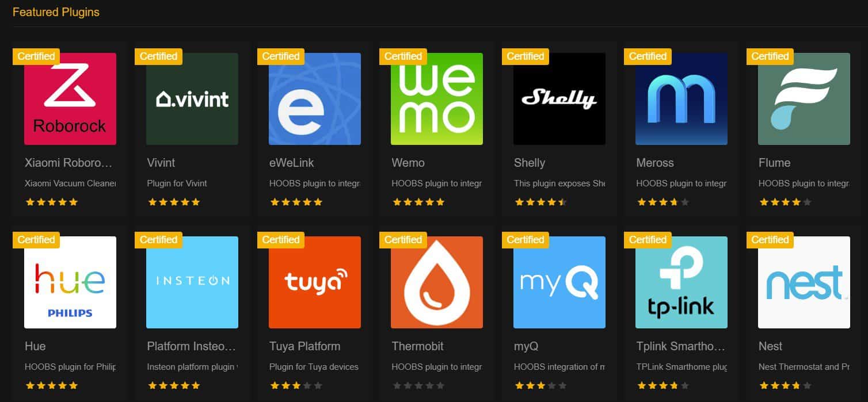Open the Thermobit droplet icon
This screenshot has width=868, height=402.
[x=437, y=282]
